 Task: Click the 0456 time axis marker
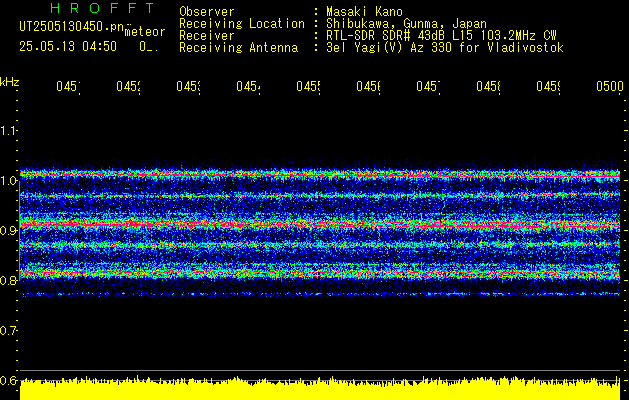368,87
